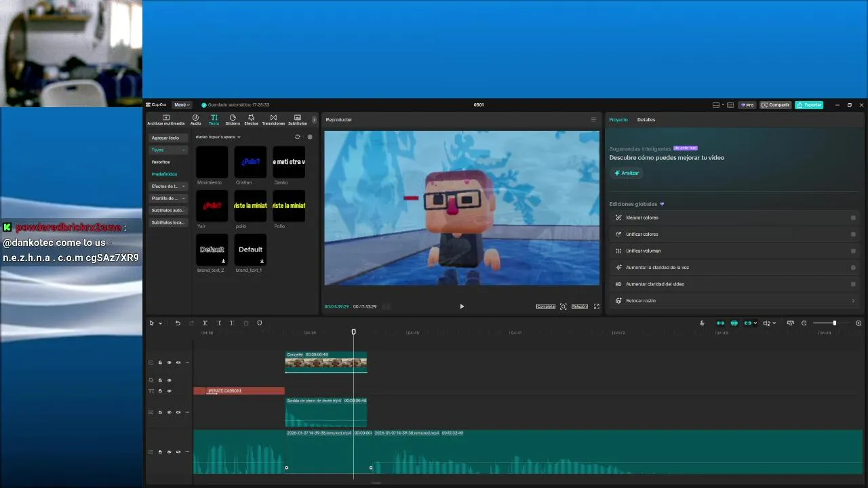This screenshot has width=868, height=488.
Task: Delete right of playhead tool
Action: [x=232, y=323]
